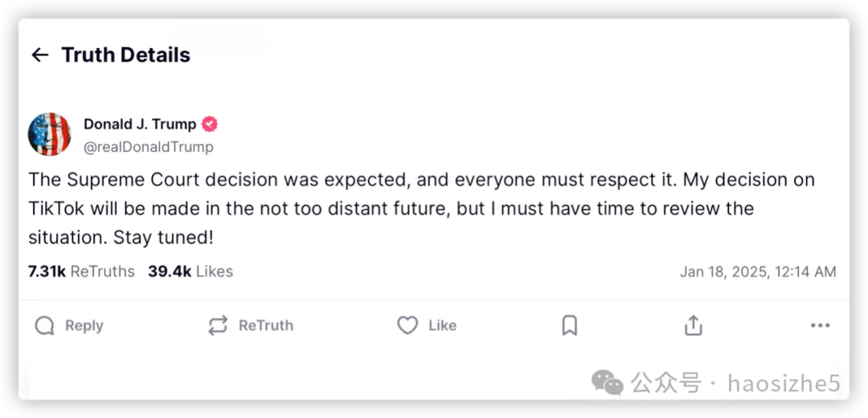This screenshot has width=868, height=418.
Task: Go back using the left arrow
Action: [40, 55]
